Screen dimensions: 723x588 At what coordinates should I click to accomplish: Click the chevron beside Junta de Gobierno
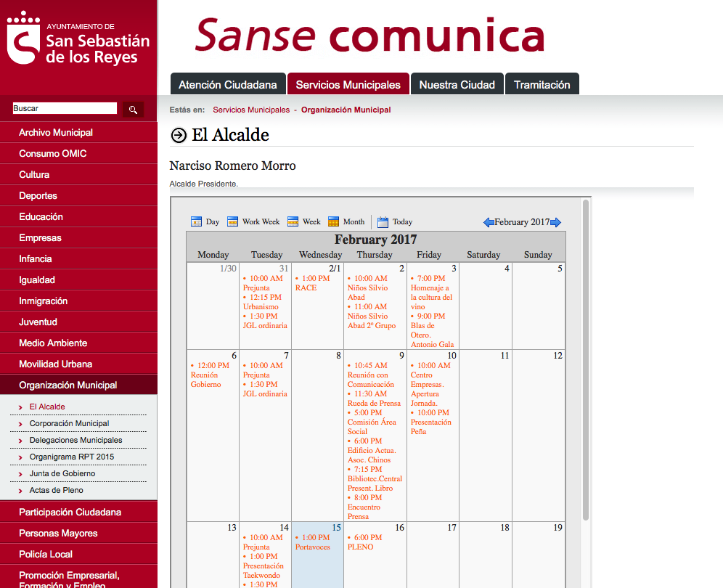[x=20, y=474]
